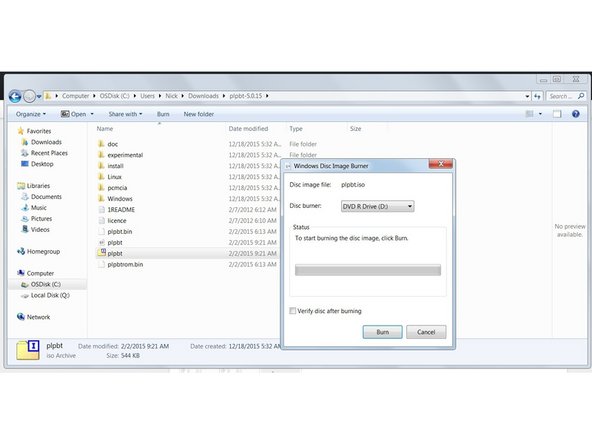
Task: Select the plpbt ISO file icon
Action: click(101, 253)
